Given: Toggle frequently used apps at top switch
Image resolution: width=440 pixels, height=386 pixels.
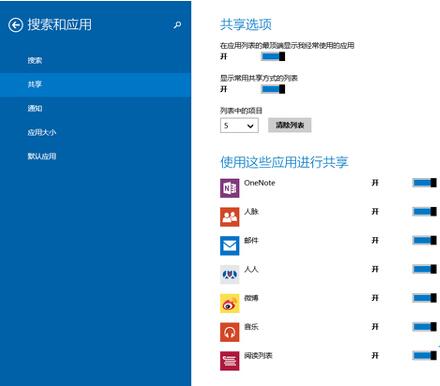Looking at the screenshot, I should pyautogui.click(x=273, y=56).
